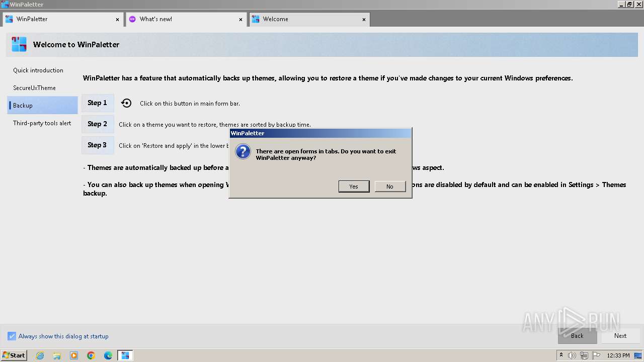Launch Microsoft Edge from taskbar
The image size is (644, 362).
coord(108,355)
